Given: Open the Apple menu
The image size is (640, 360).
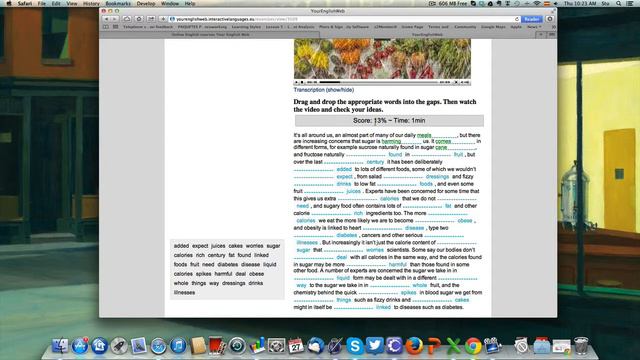Looking at the screenshot, I should pyautogui.click(x=8, y=3).
